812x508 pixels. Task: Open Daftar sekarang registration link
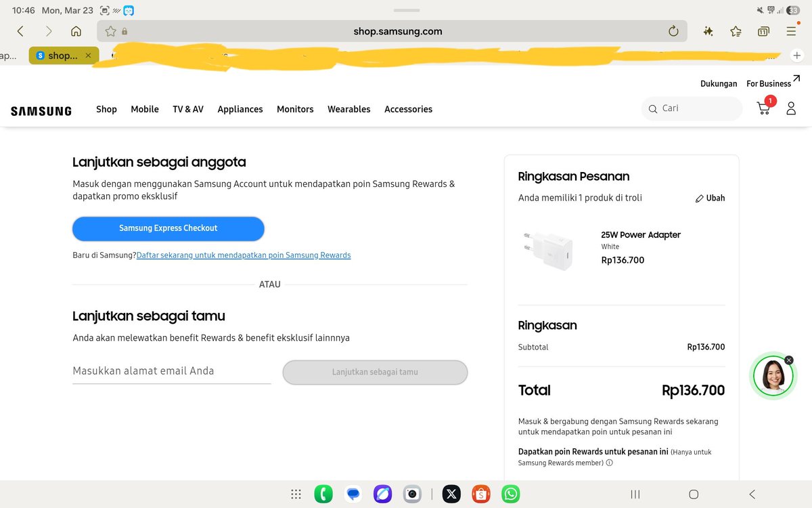(x=244, y=255)
